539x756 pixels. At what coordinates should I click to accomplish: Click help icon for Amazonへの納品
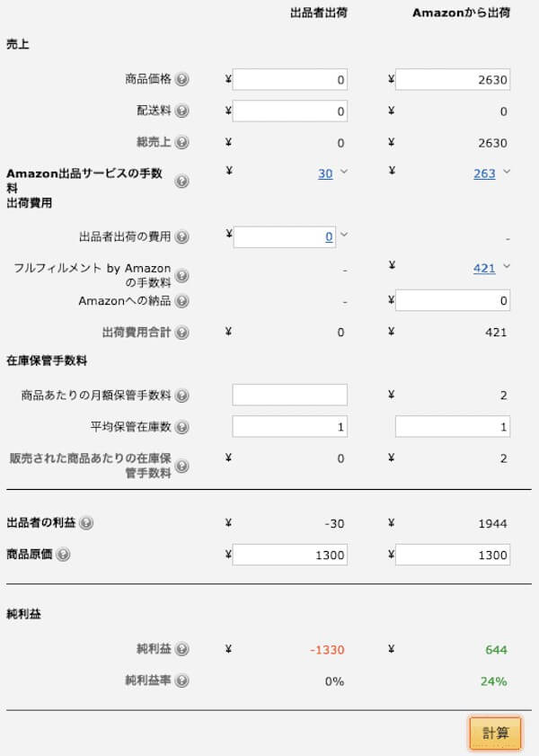coord(181,301)
